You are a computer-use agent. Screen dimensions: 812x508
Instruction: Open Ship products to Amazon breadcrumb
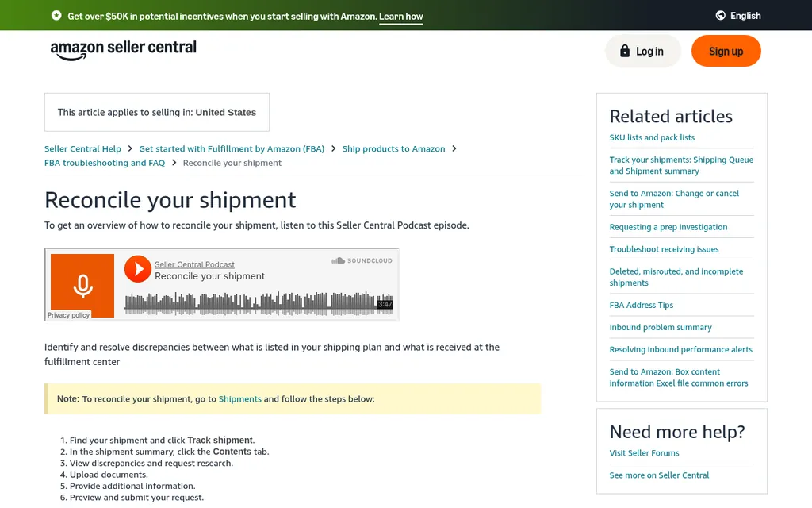[x=393, y=148]
